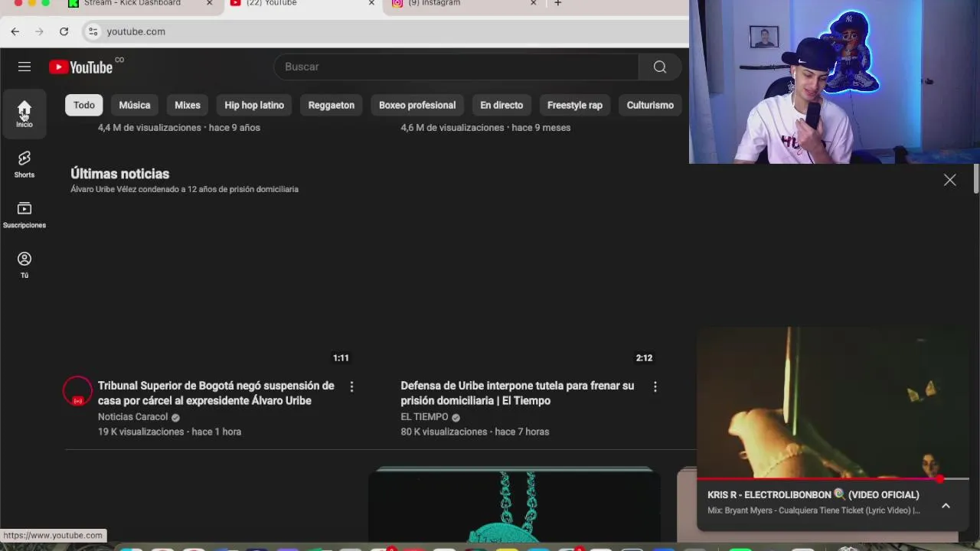
Task: Select the En directo chip
Action: click(x=501, y=105)
